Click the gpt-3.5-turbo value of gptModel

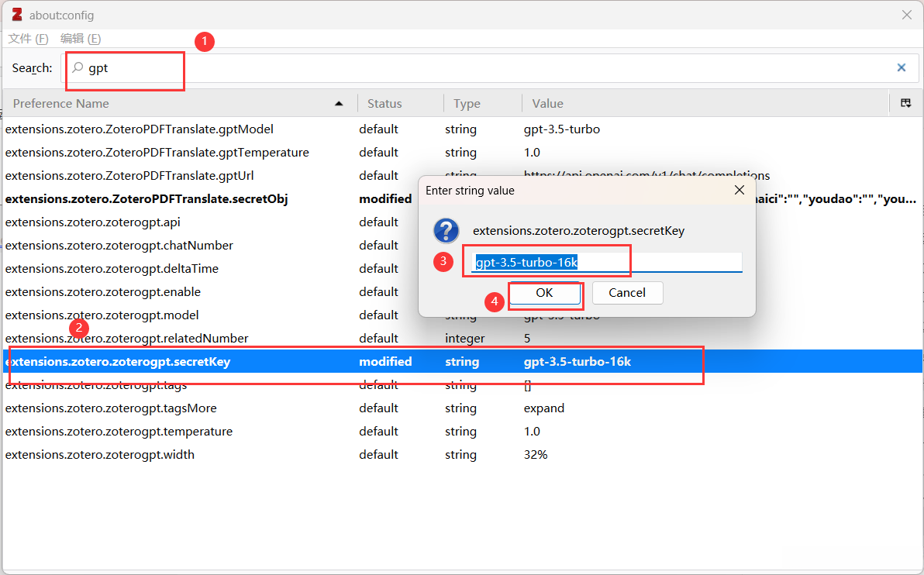click(x=561, y=129)
